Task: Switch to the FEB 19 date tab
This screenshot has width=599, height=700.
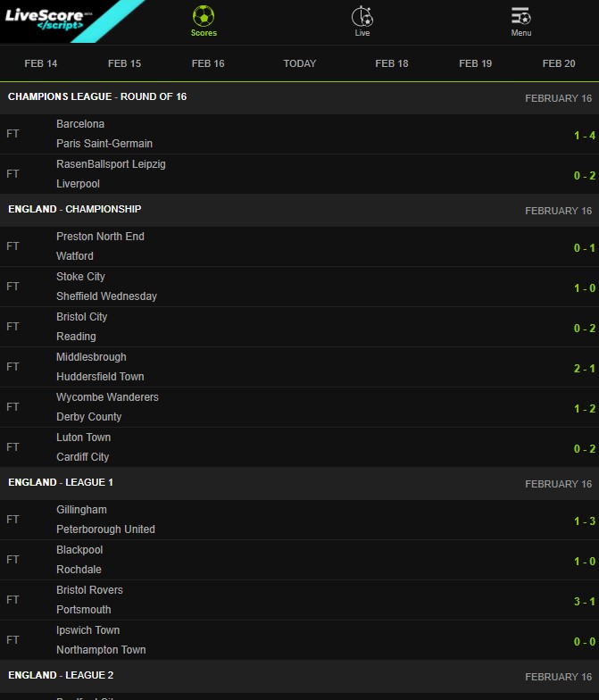Action: pos(475,63)
